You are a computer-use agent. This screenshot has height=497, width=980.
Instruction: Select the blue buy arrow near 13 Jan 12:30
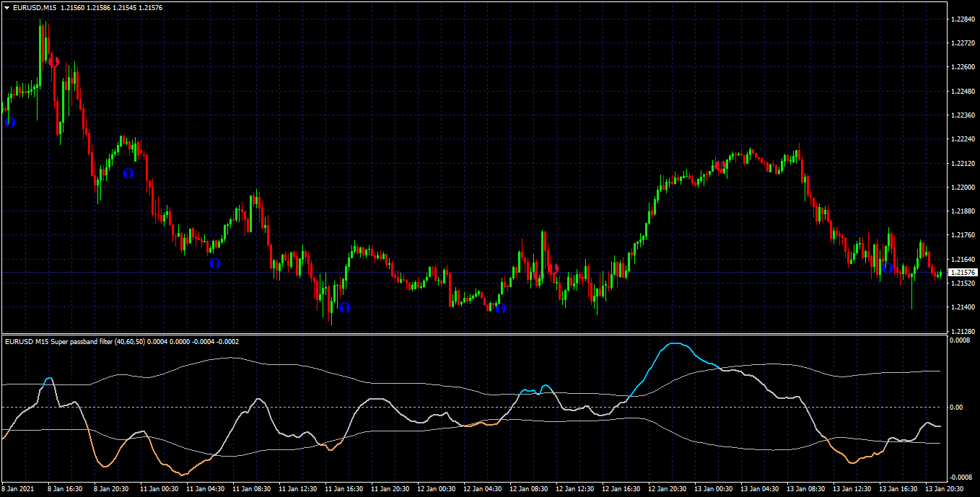click(888, 267)
